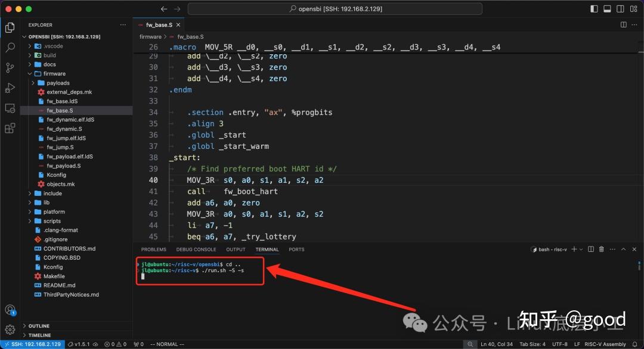Open the Search view in the activity bar
The image size is (644, 349).
10,47
